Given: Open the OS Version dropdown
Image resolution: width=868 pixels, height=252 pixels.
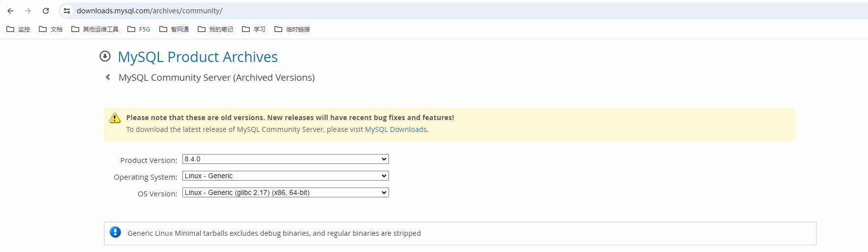Looking at the screenshot, I should 285,192.
